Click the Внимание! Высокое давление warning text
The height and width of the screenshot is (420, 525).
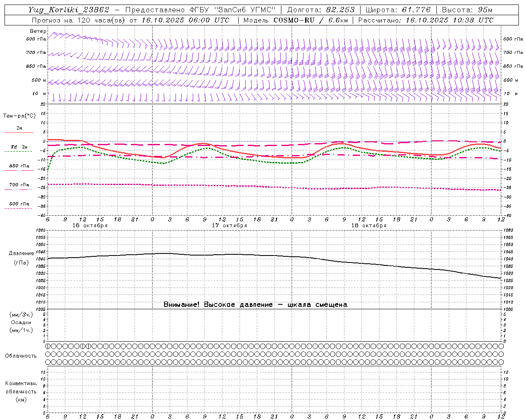point(255,304)
